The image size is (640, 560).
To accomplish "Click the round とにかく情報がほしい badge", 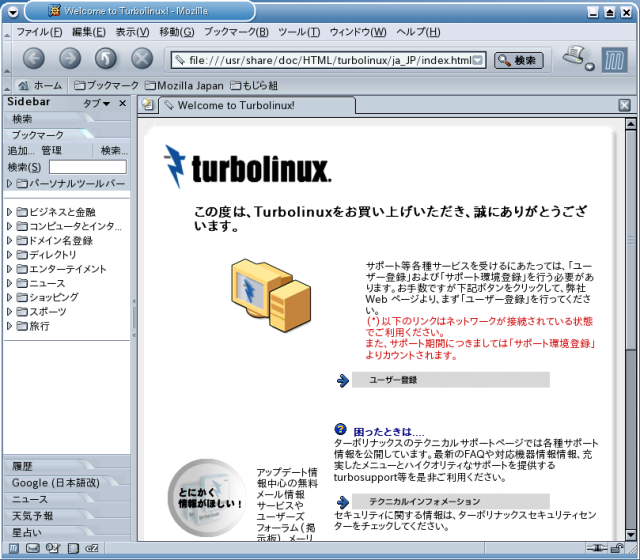I will [x=207, y=498].
